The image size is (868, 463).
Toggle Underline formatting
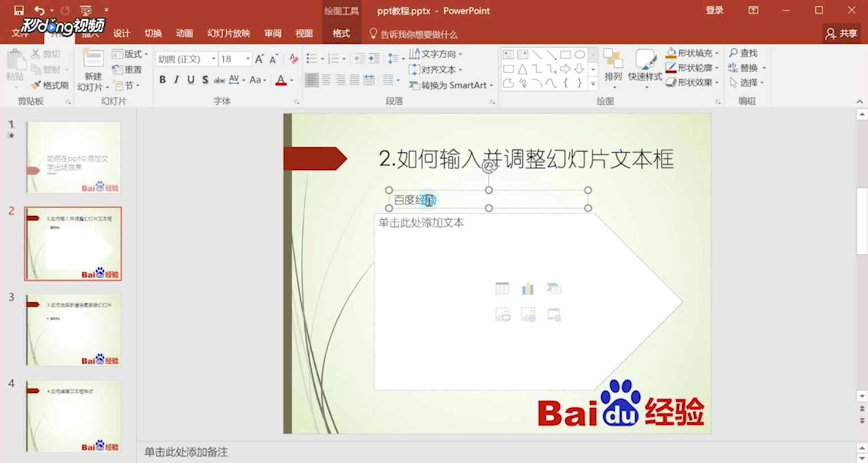click(191, 80)
